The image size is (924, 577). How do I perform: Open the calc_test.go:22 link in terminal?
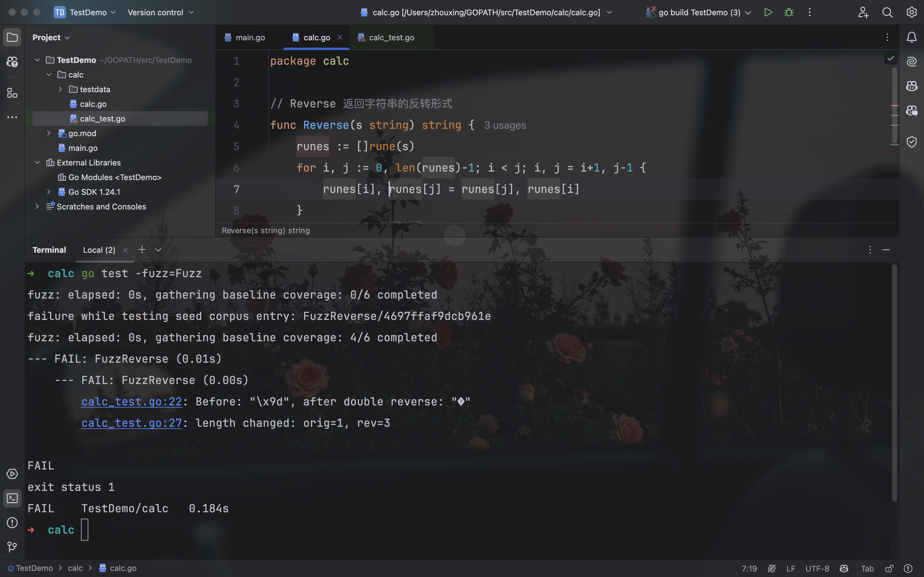click(131, 401)
